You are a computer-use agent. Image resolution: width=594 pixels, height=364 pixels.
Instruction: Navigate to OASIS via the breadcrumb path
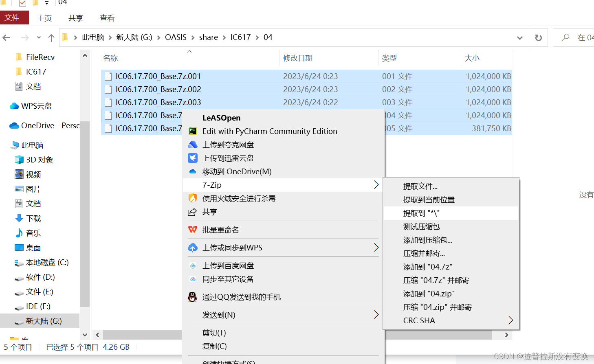(x=176, y=37)
